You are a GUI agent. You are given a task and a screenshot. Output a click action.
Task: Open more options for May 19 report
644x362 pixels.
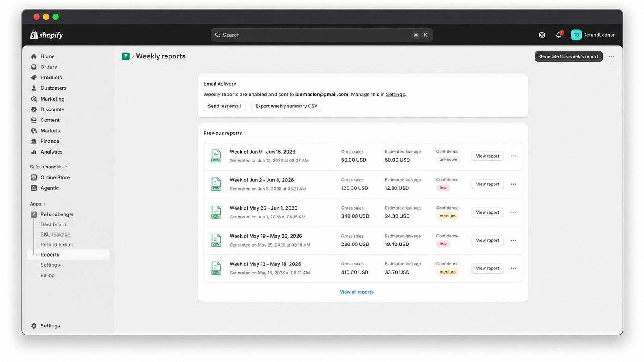click(x=513, y=240)
